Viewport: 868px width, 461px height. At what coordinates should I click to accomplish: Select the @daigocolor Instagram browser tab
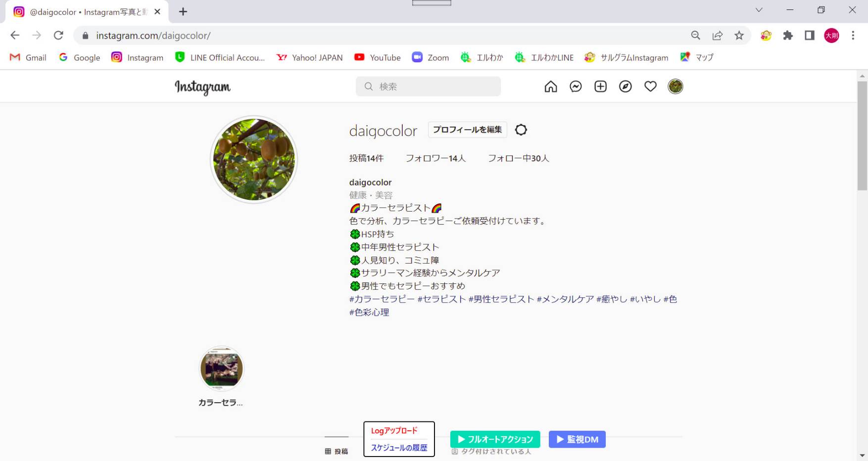pyautogui.click(x=87, y=12)
